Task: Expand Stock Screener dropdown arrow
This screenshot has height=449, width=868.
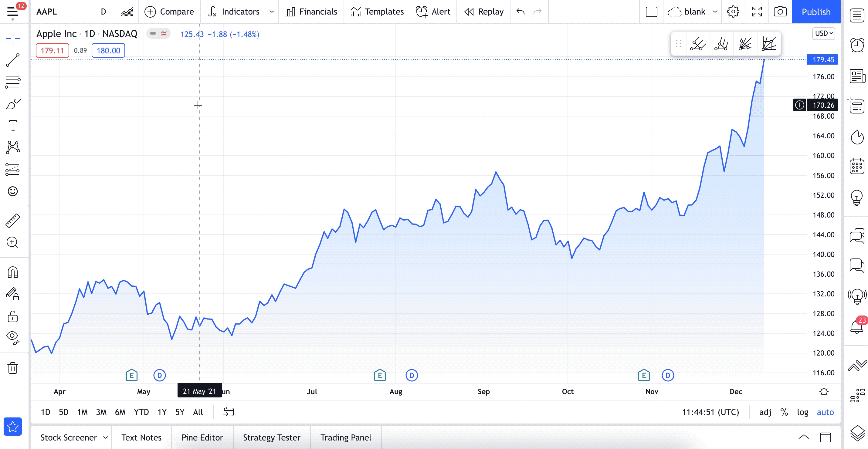Action: click(x=106, y=437)
